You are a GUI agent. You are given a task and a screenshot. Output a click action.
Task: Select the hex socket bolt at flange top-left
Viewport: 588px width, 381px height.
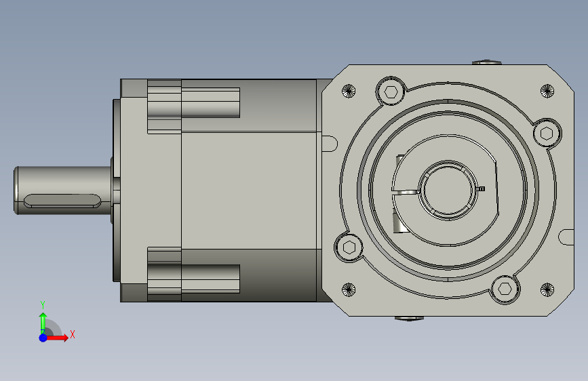[x=391, y=91]
